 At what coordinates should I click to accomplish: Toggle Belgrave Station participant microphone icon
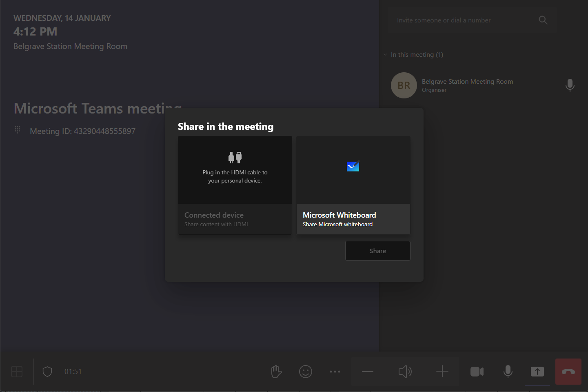pos(570,85)
